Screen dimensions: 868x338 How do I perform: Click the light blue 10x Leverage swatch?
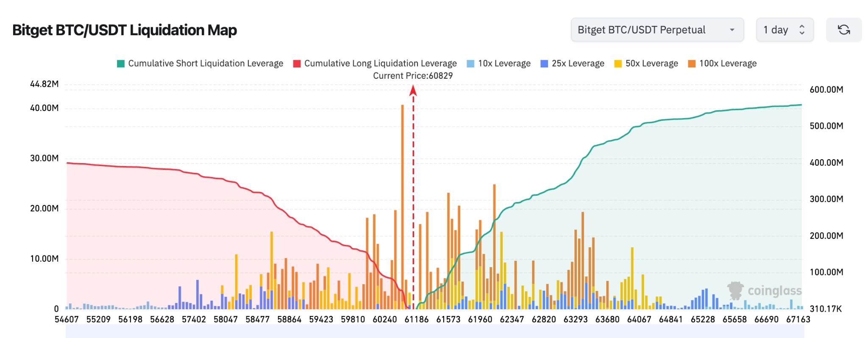(470, 64)
